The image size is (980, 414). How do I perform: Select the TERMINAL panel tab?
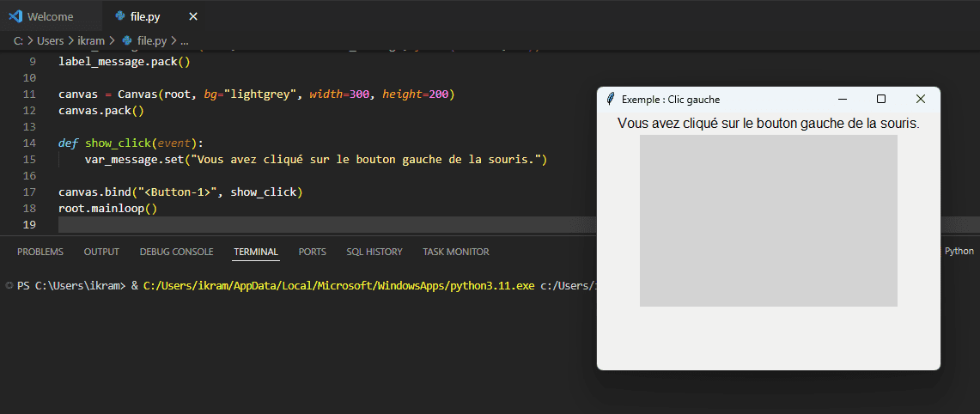[x=256, y=252]
